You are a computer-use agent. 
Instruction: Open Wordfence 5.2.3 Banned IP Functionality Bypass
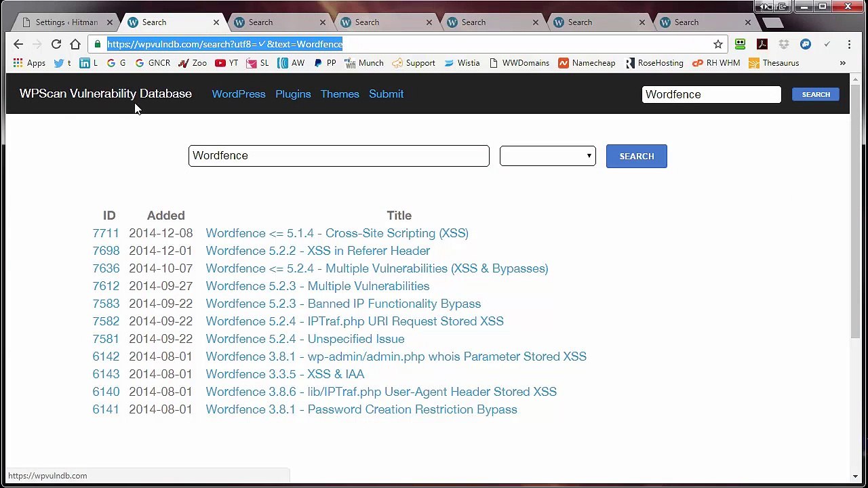343,304
